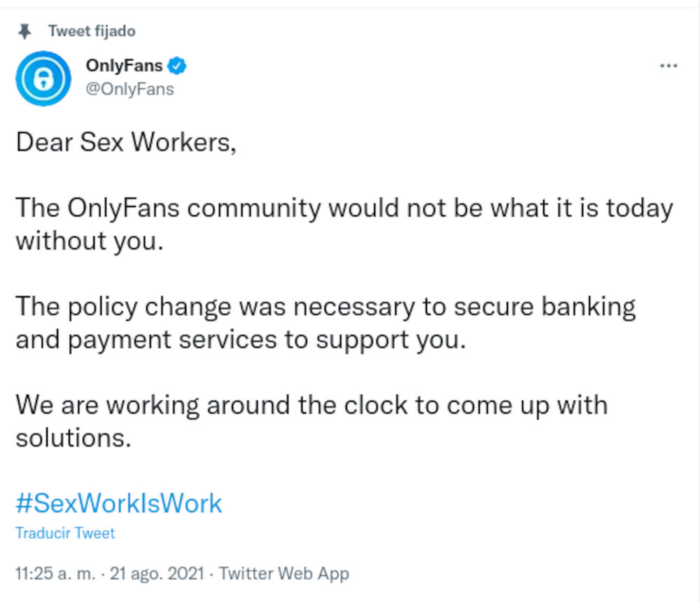
Task: Open the OnlyFans display name link
Action: point(124,66)
